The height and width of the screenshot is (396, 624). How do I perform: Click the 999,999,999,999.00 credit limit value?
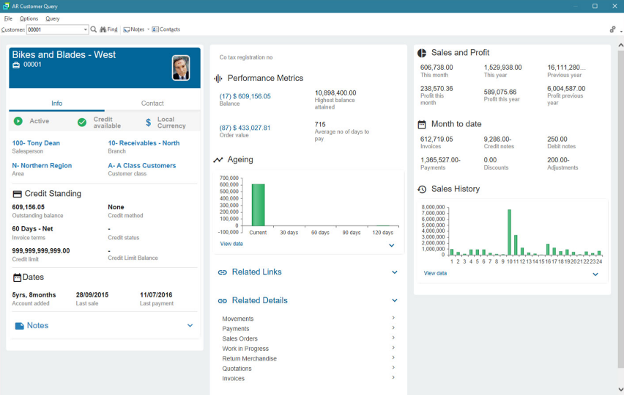[41, 251]
